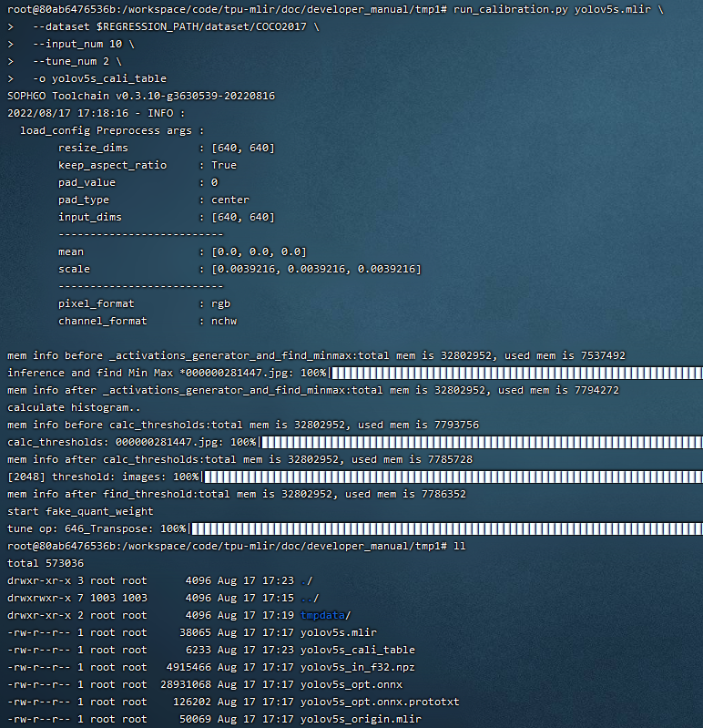The image size is (703, 728).
Task: Click the keep_aspect_ratio True value
Action: (x=223, y=165)
